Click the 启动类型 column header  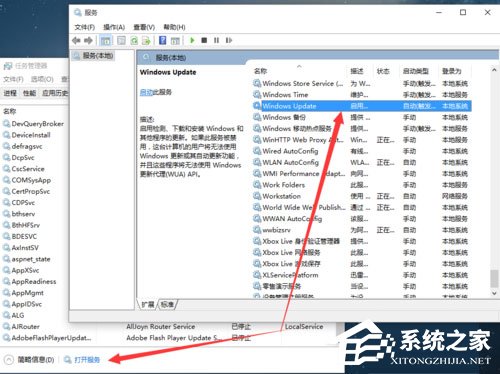(416, 71)
